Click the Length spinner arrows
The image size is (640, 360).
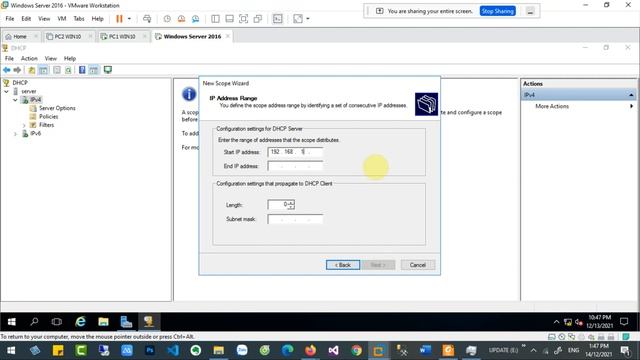coord(291,204)
